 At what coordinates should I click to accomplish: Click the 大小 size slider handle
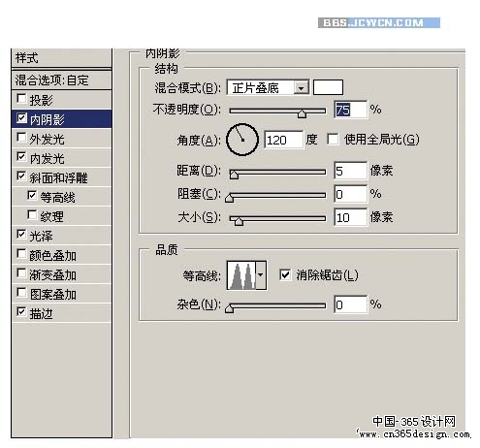(239, 221)
